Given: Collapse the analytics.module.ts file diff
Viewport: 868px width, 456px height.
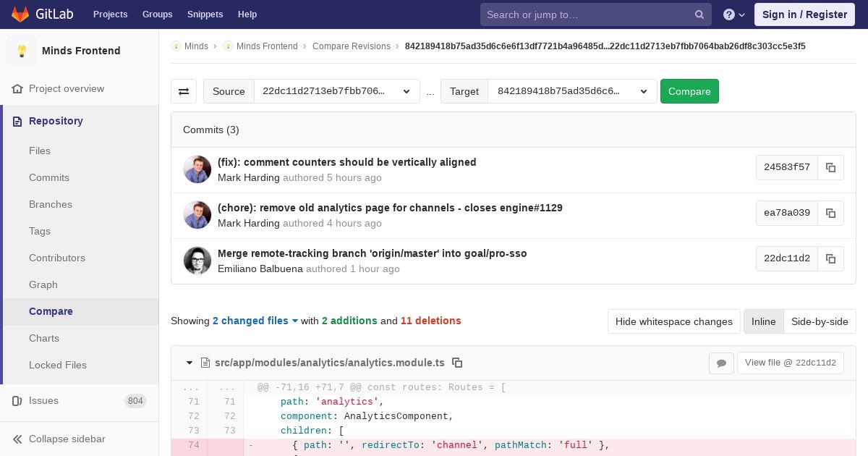Looking at the screenshot, I should pyautogui.click(x=190, y=363).
